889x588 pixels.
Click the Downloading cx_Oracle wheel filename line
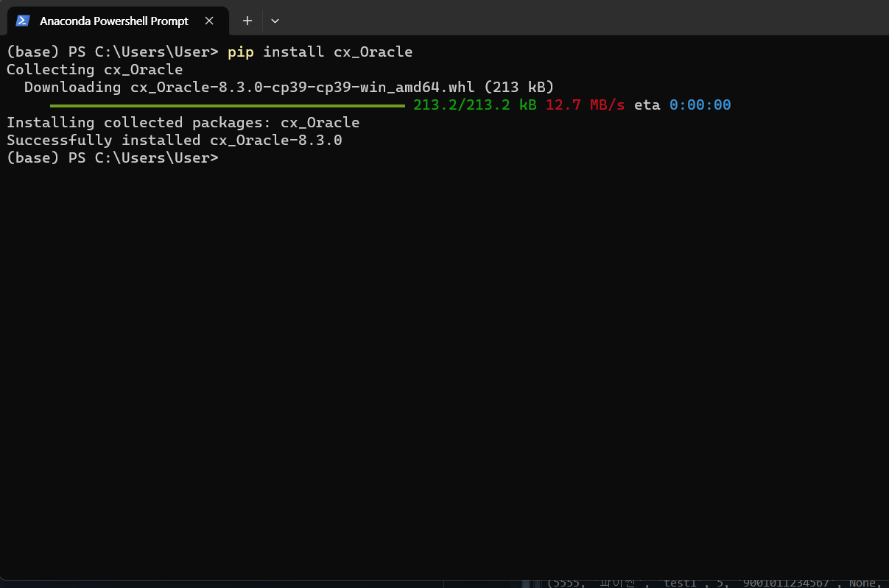point(289,87)
